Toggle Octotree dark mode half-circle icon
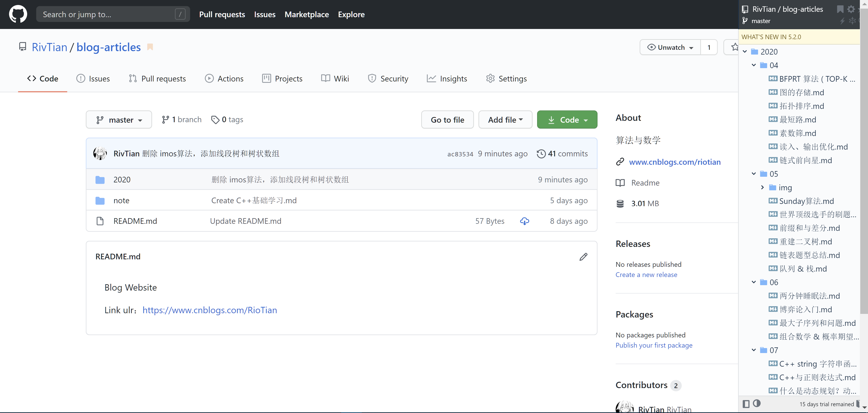 pos(757,403)
